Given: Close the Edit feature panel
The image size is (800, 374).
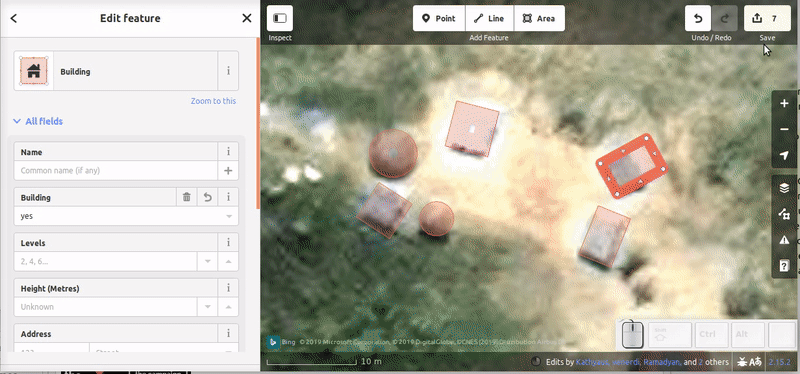Looking at the screenshot, I should (247, 18).
